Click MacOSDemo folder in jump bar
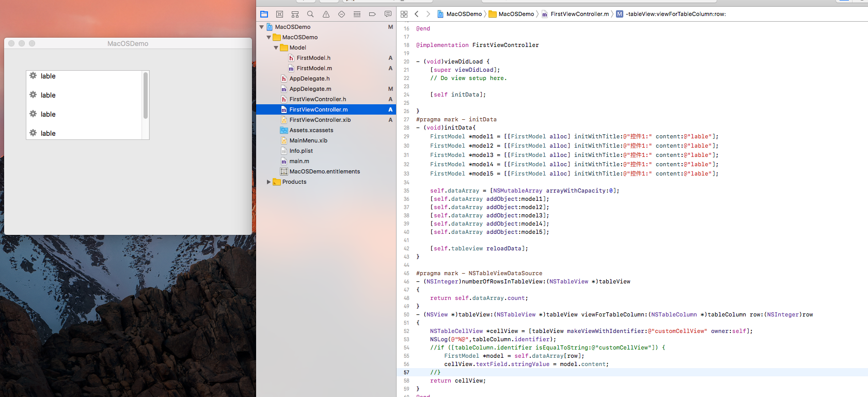The height and width of the screenshot is (397, 868). 511,14
